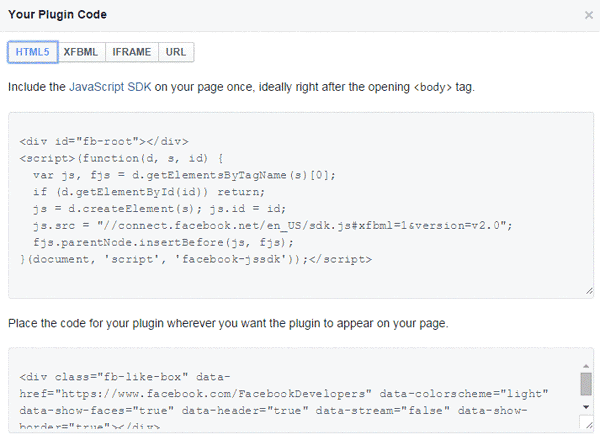Click the line 'var js, fjs = d.getElementsByTagName(s)[0];'

(x=184, y=175)
